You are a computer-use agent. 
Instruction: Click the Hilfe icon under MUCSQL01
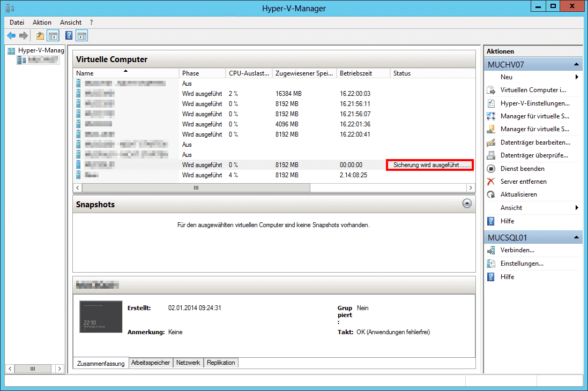(x=491, y=277)
